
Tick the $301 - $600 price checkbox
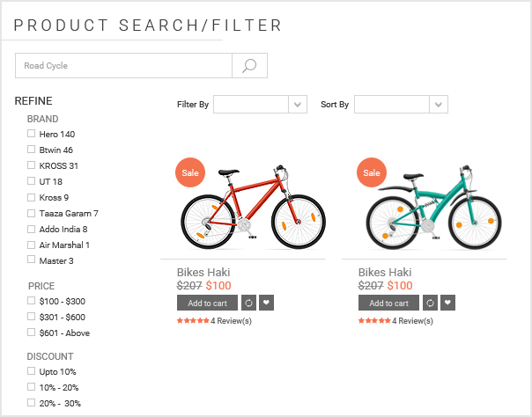pos(32,317)
